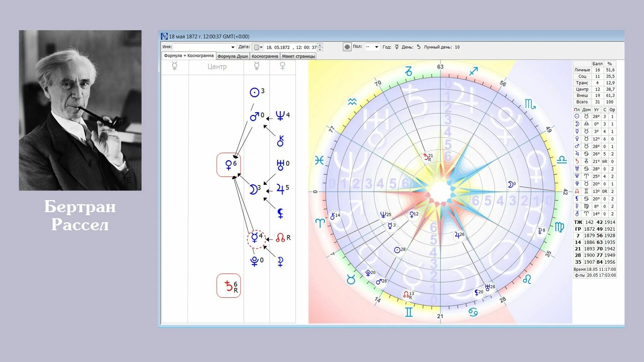Viewport: 644px width, 362px height.
Task: Click the Scorpio sign on wheel rim
Action: point(530,104)
